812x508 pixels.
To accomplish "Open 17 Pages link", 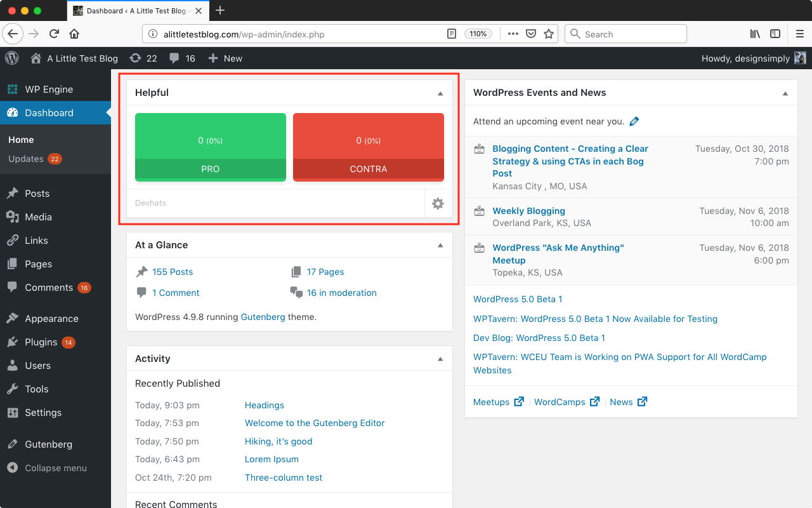I will [x=325, y=272].
